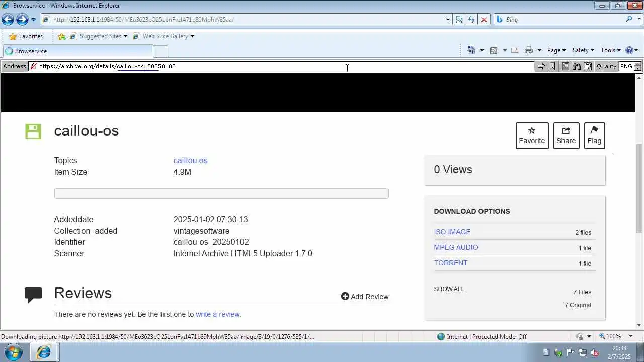Screen dimensions: 644x362
Task: Click Add Review
Action: click(x=365, y=297)
